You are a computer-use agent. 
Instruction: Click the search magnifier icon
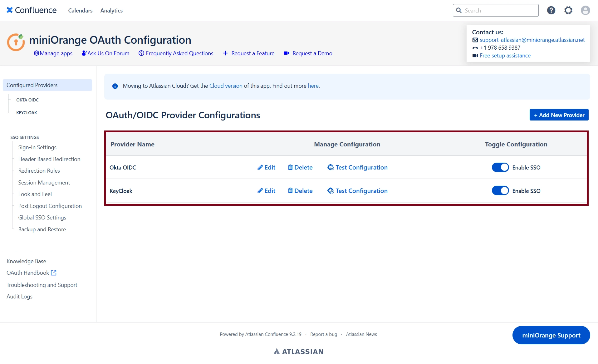pos(459,10)
